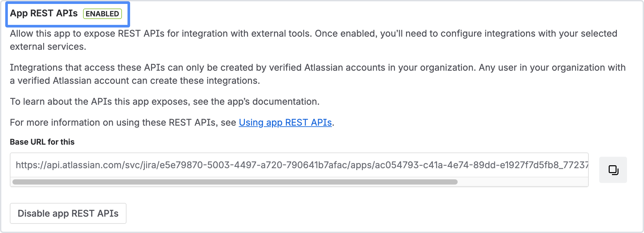This screenshot has height=233, width=644.
Task: Click the Base URL for this label
Action: point(42,142)
